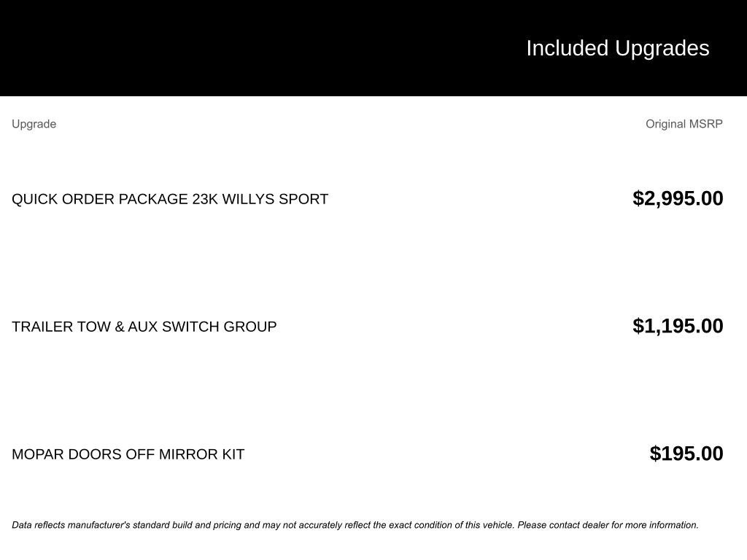Click the words TRAILER TOW
Screen dimensions: 747x560
click(61, 327)
